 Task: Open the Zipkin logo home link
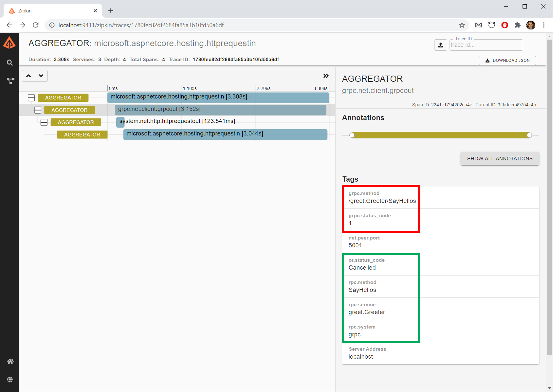click(9, 43)
